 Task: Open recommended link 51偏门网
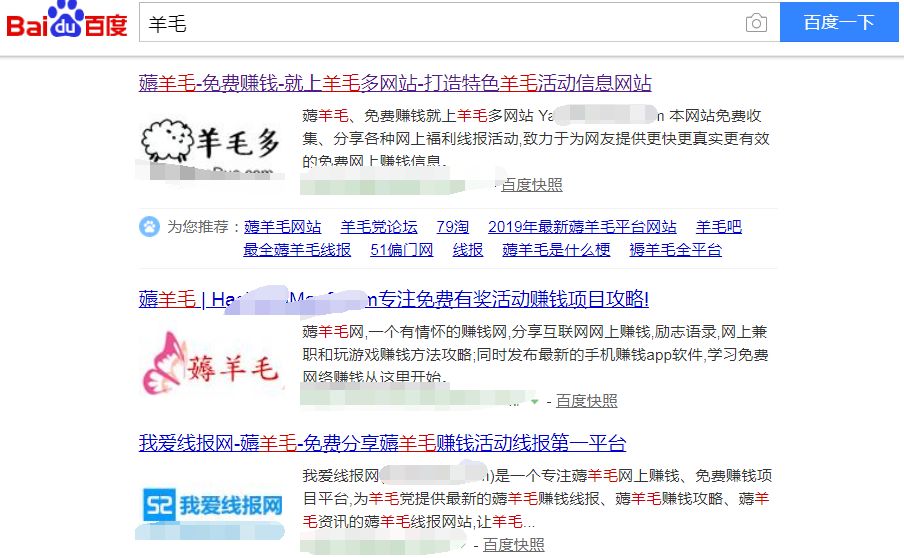point(402,250)
